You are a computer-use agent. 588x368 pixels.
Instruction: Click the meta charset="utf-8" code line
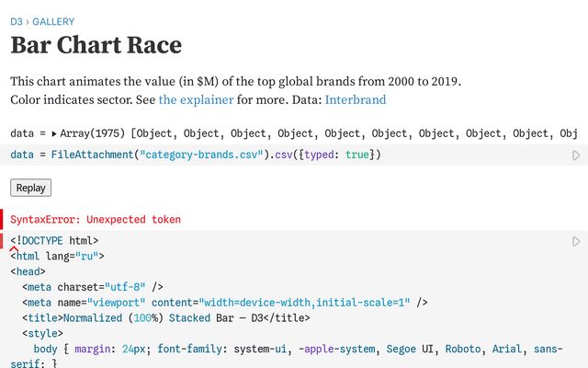pyautogui.click(x=92, y=286)
